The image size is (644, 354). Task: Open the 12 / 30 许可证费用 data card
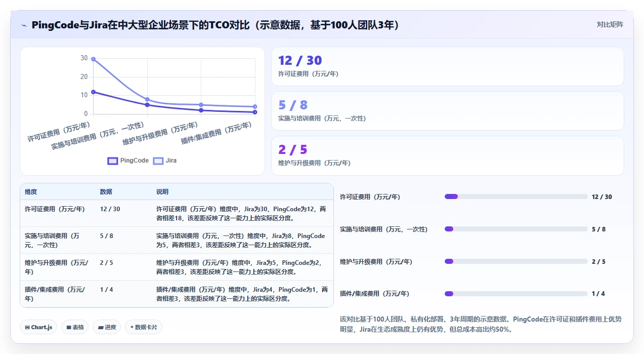447,66
